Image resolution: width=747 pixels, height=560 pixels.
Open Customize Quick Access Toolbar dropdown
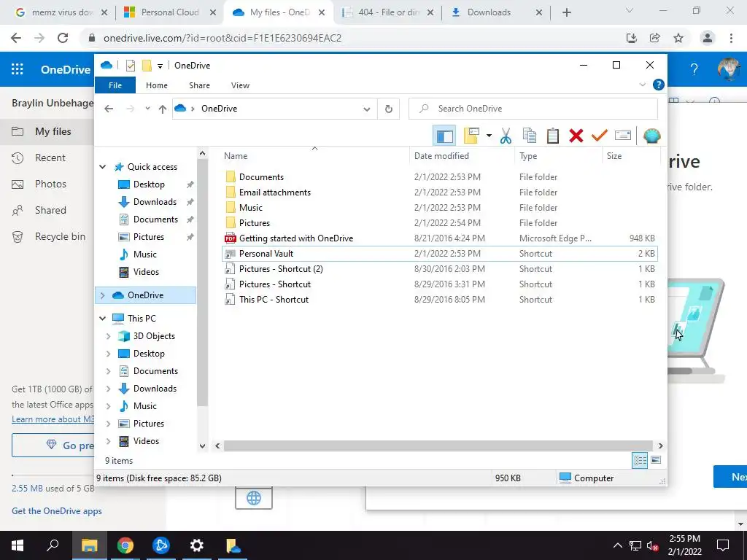pyautogui.click(x=160, y=66)
